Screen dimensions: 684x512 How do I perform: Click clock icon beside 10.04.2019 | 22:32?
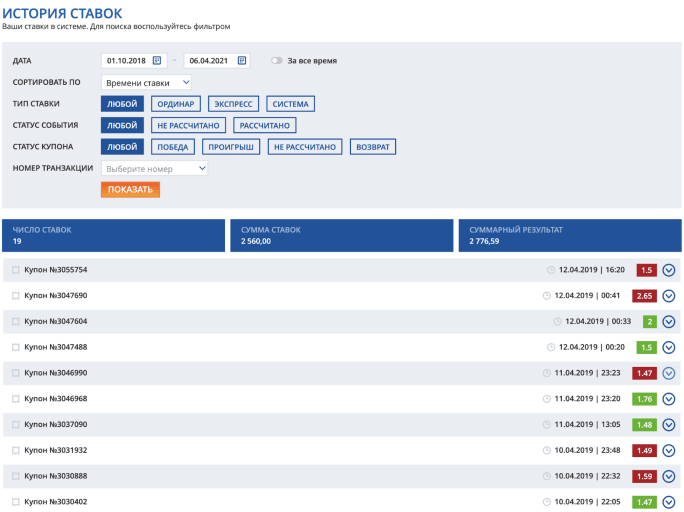(x=547, y=476)
